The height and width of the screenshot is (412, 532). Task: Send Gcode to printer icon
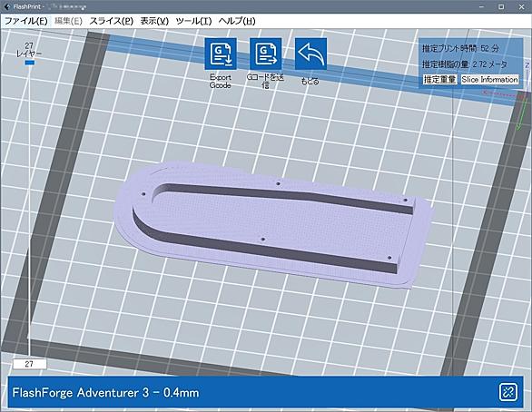click(x=266, y=54)
